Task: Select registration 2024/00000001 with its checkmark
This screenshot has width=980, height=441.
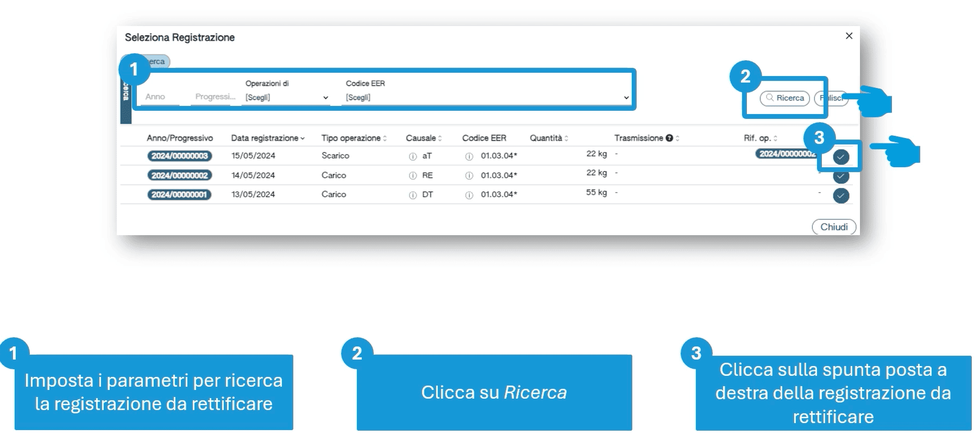Action: click(841, 196)
